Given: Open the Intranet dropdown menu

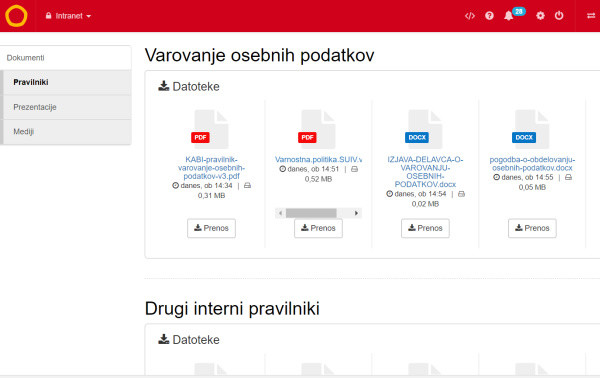Looking at the screenshot, I should tap(68, 16).
